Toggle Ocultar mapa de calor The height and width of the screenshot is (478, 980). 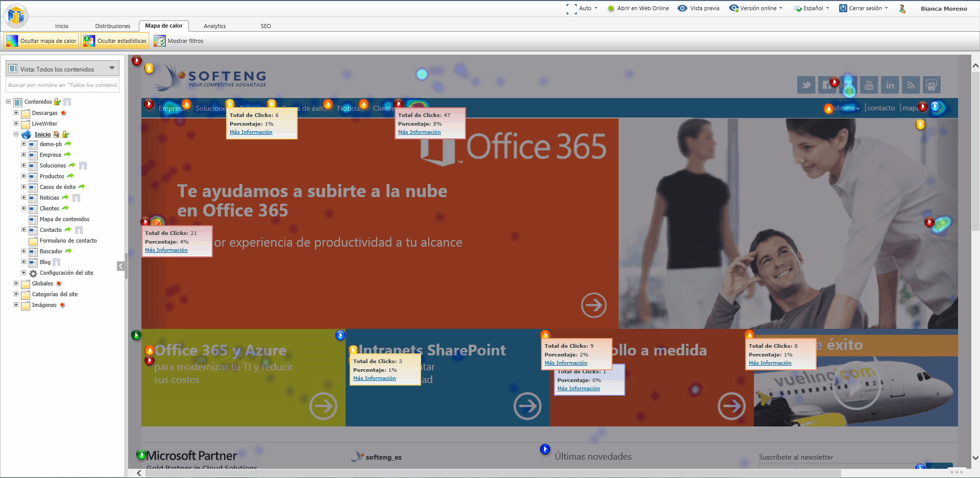coord(41,41)
